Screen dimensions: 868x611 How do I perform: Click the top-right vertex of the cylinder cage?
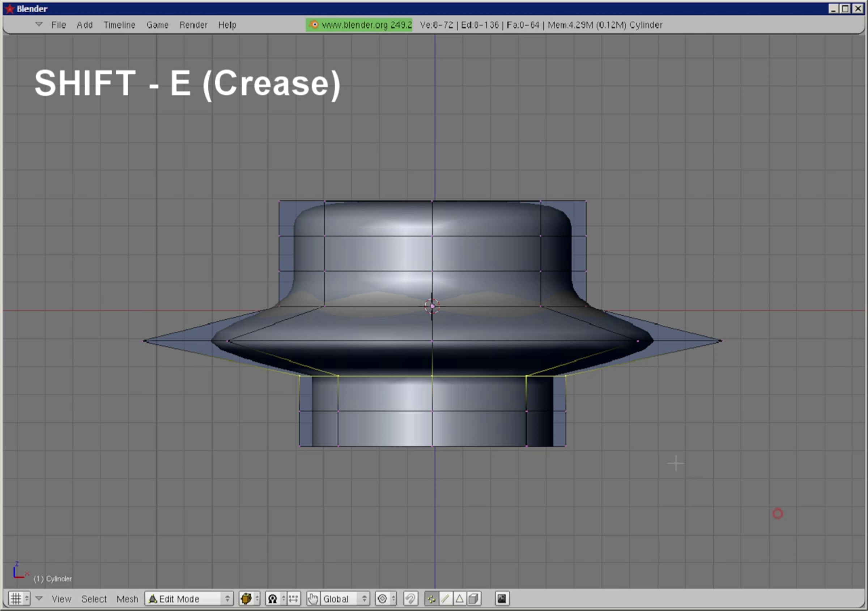[586, 201]
